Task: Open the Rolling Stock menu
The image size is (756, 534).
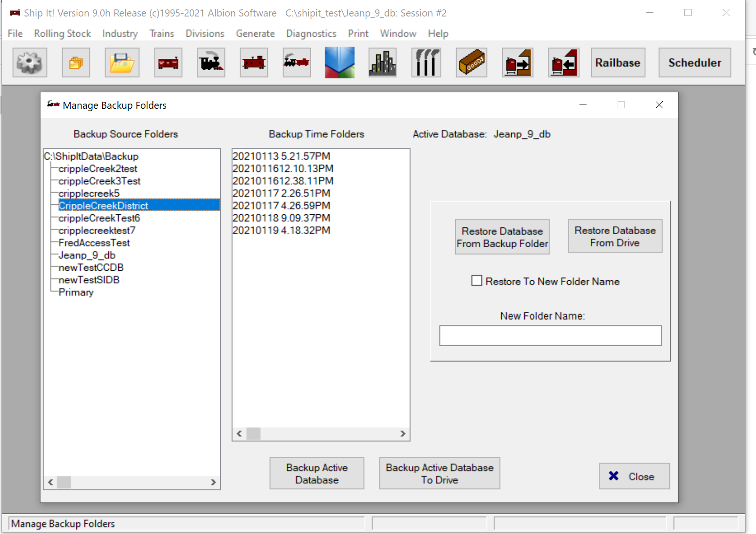Action: pos(63,33)
